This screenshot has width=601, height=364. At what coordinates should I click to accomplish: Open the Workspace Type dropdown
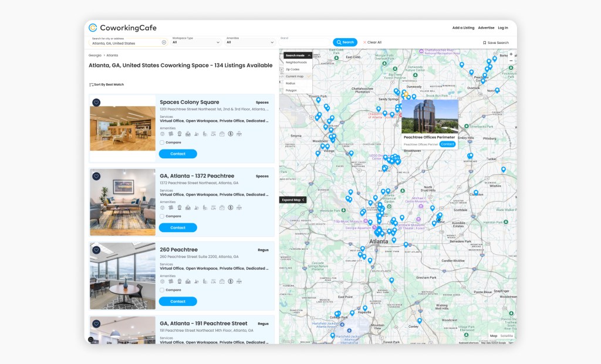coord(196,42)
